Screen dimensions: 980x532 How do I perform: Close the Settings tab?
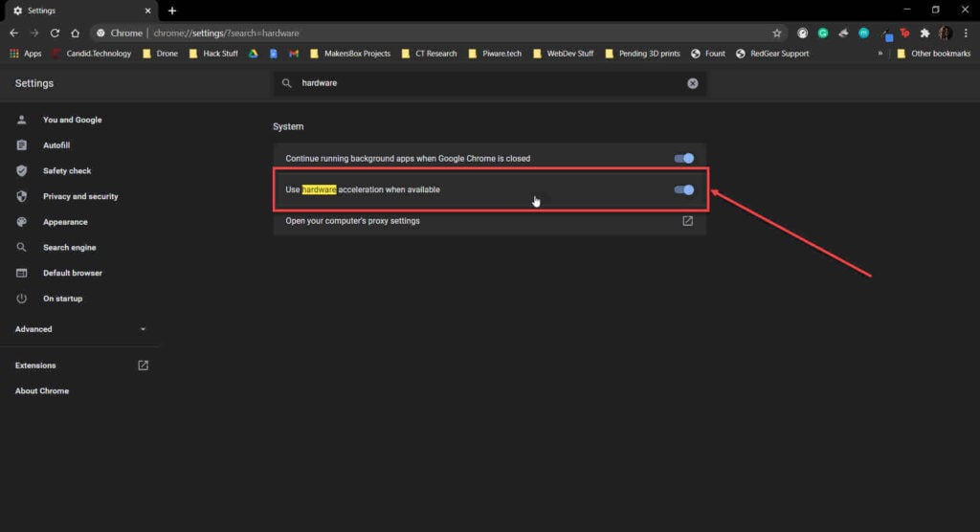[x=147, y=11]
